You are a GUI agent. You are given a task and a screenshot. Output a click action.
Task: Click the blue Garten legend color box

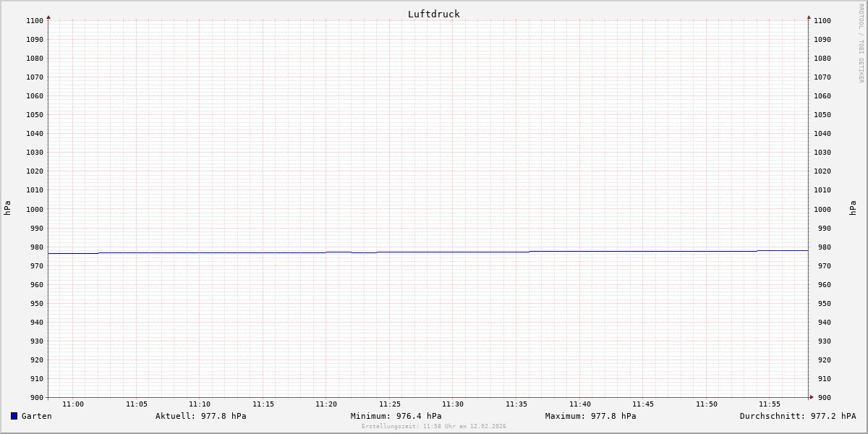coord(14,416)
